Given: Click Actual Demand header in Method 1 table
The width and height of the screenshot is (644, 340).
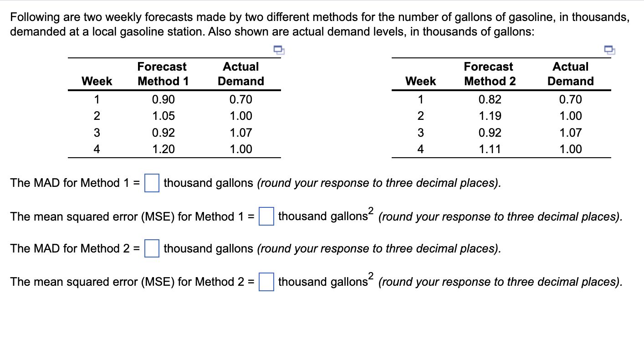Looking at the screenshot, I should (241, 74).
